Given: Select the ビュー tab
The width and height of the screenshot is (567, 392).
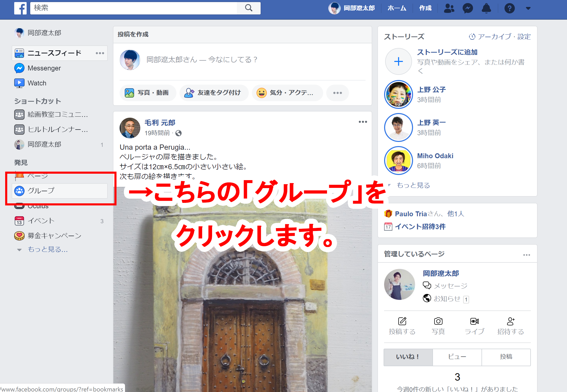Looking at the screenshot, I should [x=457, y=357].
